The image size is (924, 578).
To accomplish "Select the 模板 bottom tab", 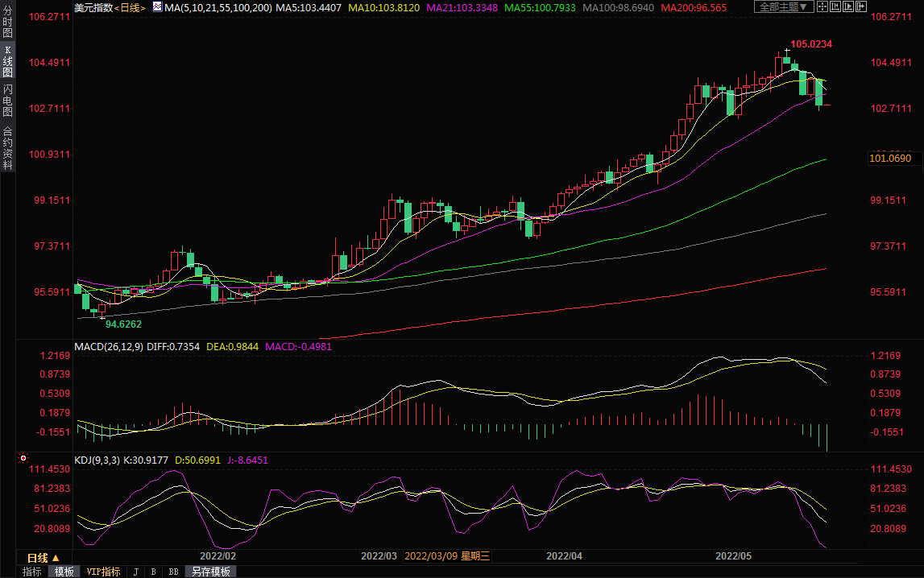I will [x=64, y=572].
